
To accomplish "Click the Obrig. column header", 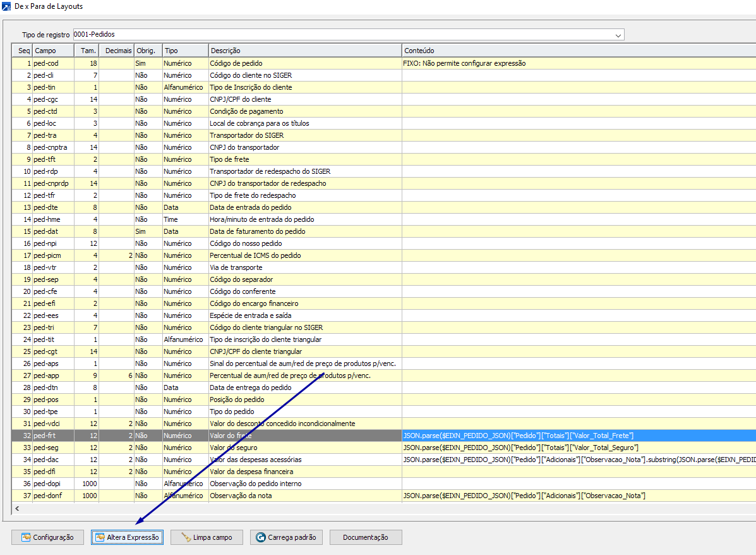I will [148, 51].
